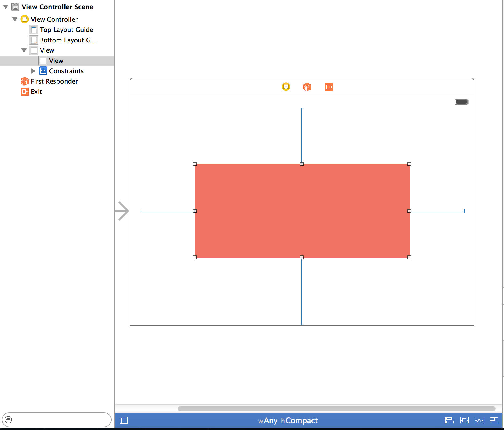Click the storyboard entry point arrow

[122, 211]
